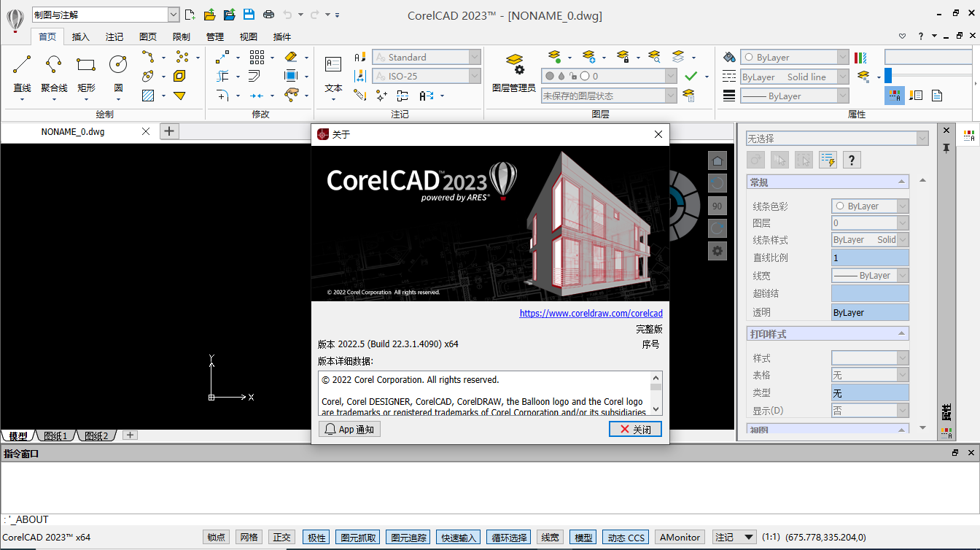Select the Circle (圆) tool

pyautogui.click(x=118, y=74)
